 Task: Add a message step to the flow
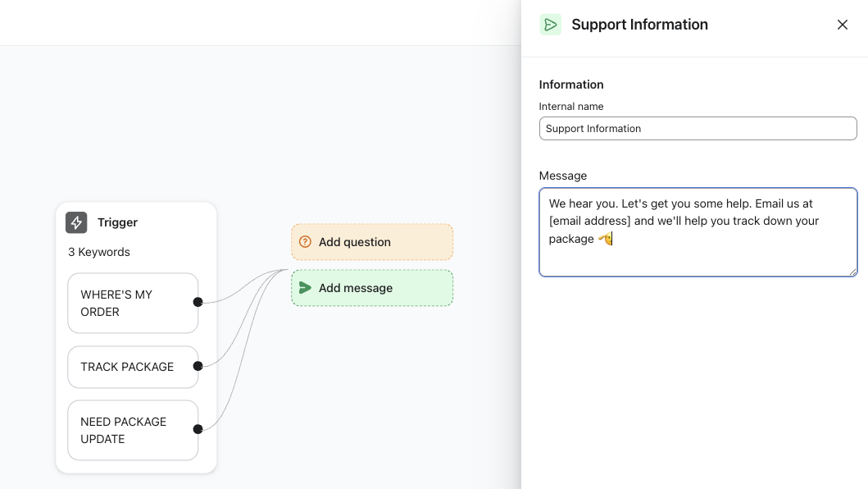click(371, 288)
